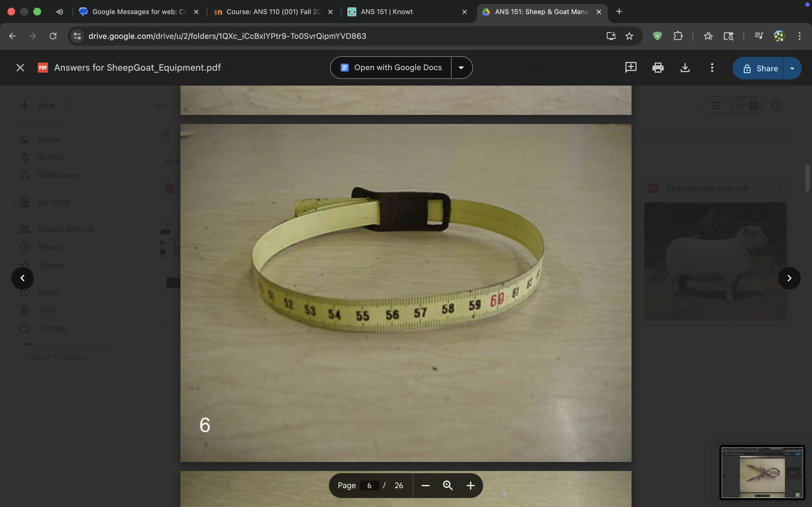Bookmark this page with the star icon
This screenshot has height=507, width=812.
(x=629, y=36)
